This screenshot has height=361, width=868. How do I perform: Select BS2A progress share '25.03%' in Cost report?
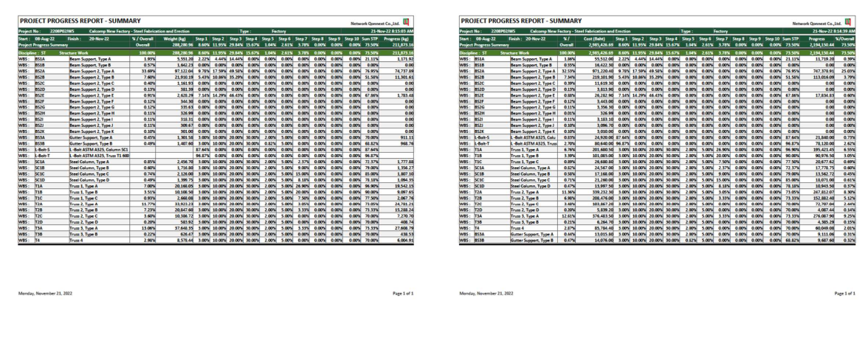tap(849, 71)
